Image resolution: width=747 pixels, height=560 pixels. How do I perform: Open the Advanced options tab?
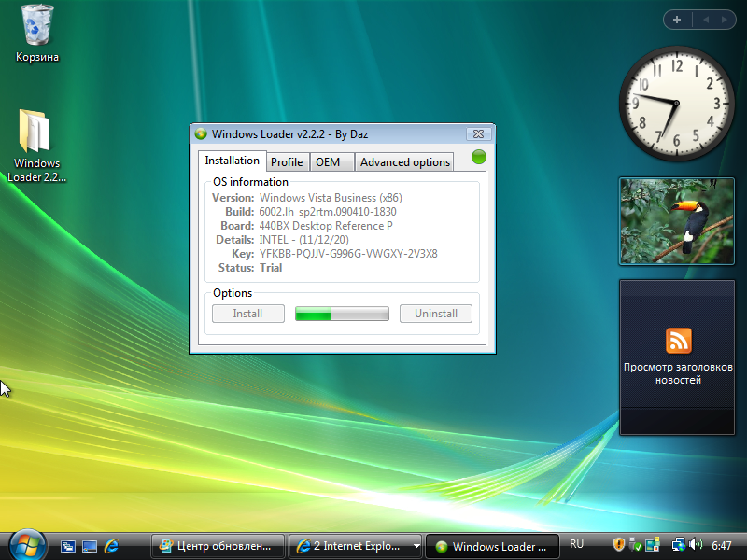[x=405, y=162]
